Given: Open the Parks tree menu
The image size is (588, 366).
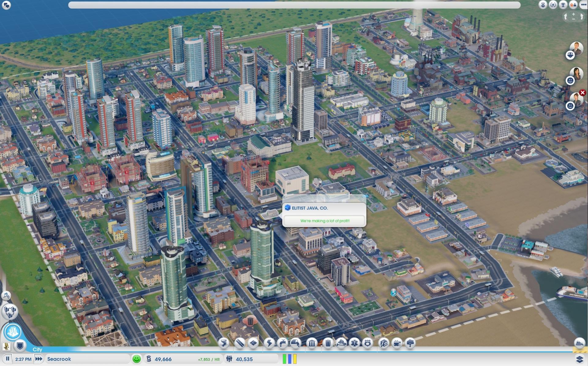Looking at the screenshot, I should click(410, 343).
